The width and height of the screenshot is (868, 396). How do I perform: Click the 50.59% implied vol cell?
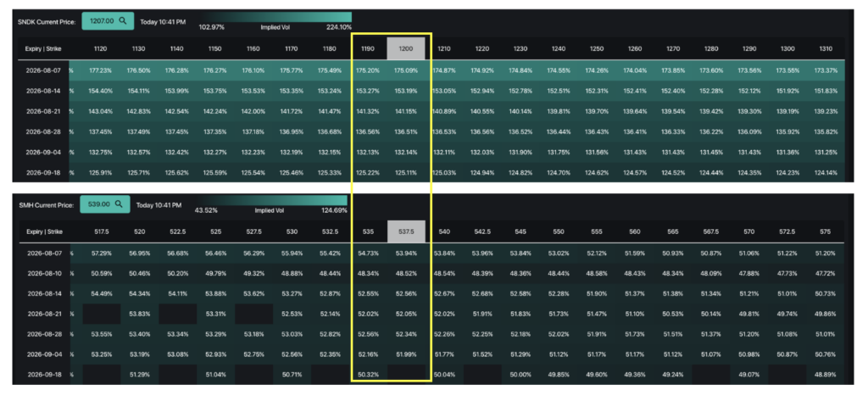tap(100, 274)
